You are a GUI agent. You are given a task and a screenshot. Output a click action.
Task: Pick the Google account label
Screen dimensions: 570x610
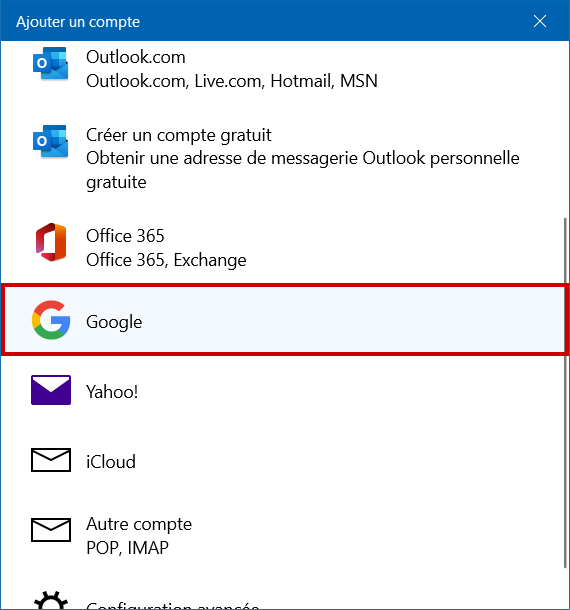114,322
